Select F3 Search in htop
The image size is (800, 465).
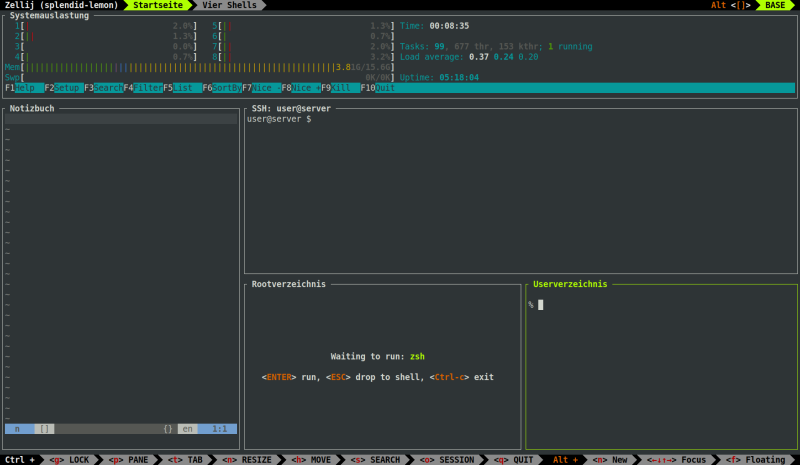106,88
